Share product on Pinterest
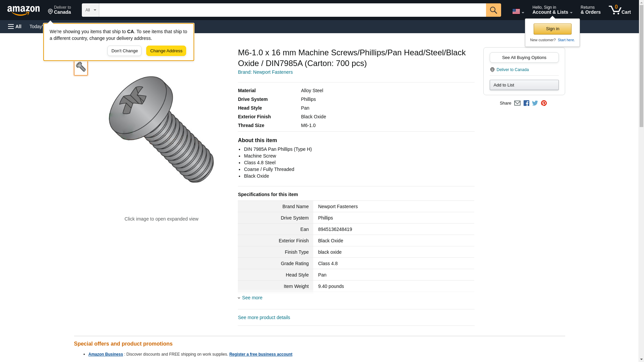The image size is (644, 362). click(x=544, y=103)
